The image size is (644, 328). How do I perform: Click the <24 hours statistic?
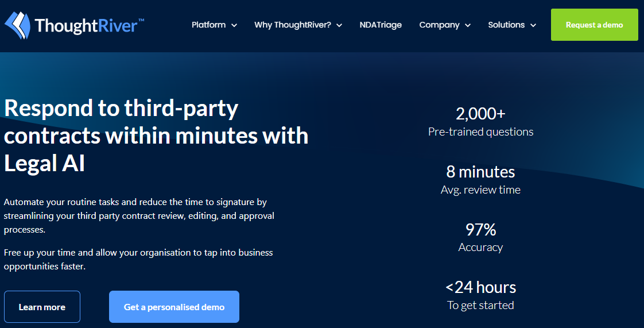(x=480, y=287)
